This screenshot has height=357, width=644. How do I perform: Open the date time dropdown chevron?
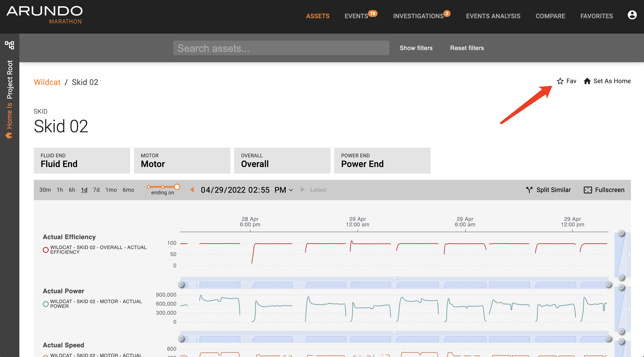291,190
